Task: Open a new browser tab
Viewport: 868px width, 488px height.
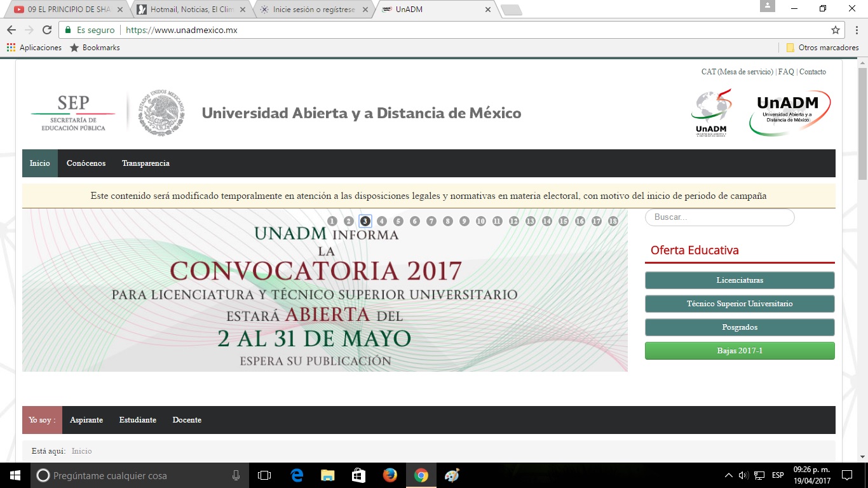Action: (x=511, y=10)
